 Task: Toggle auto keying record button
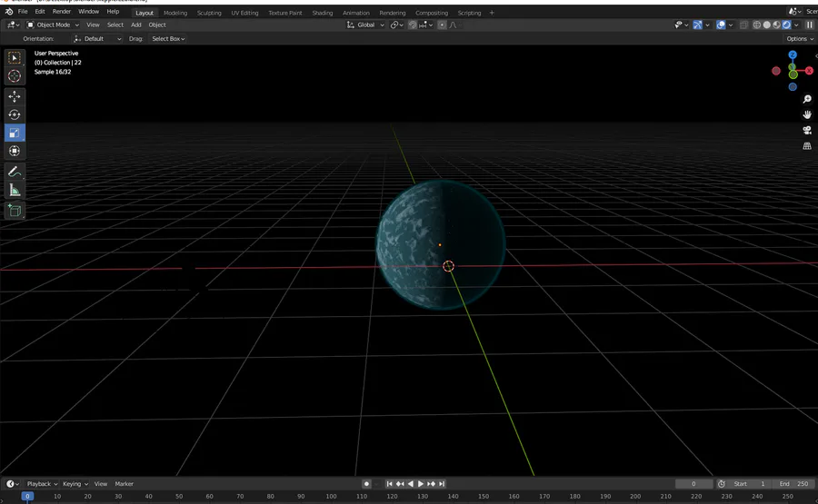coord(366,484)
